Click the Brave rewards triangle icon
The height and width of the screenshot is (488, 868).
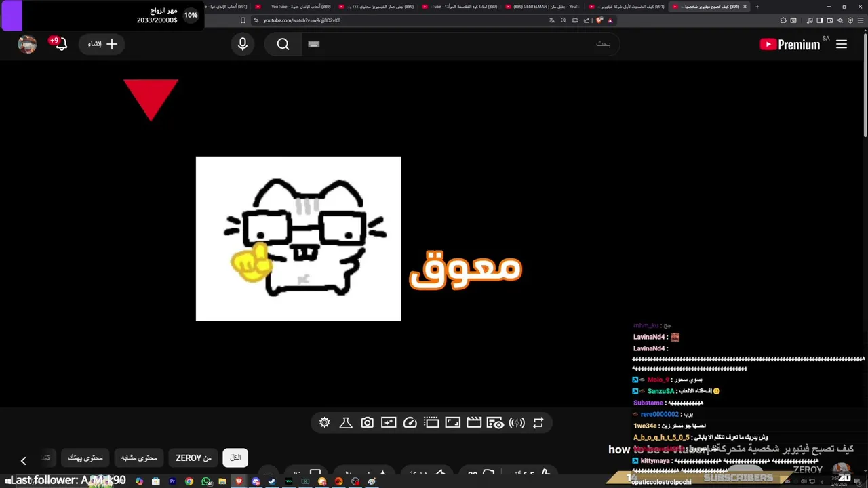[x=610, y=20]
